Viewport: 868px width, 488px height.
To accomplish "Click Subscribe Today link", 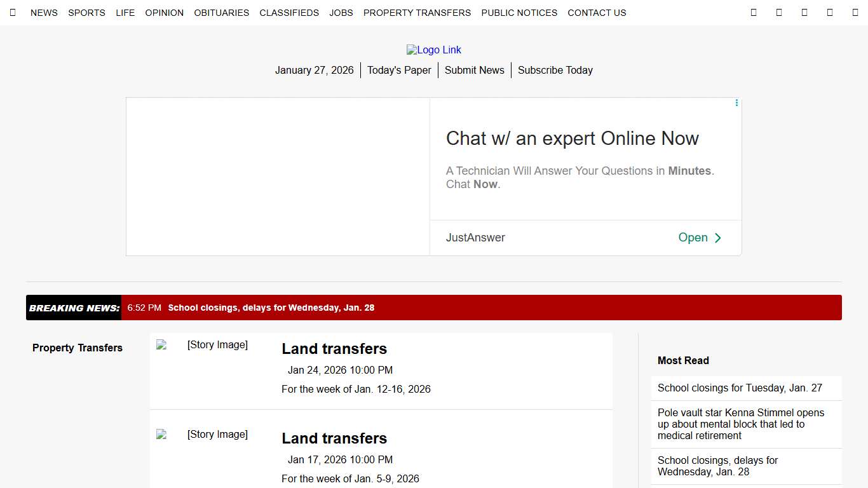I will (x=555, y=71).
